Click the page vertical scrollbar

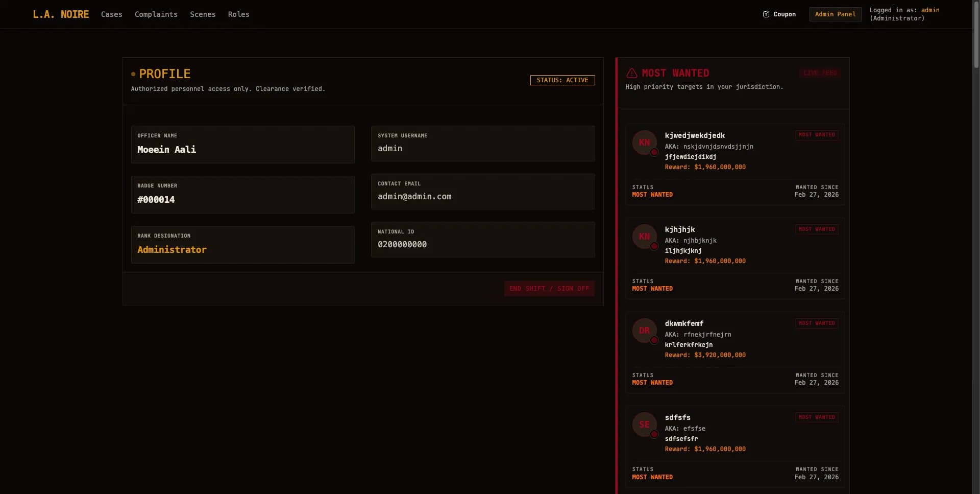tap(976, 36)
